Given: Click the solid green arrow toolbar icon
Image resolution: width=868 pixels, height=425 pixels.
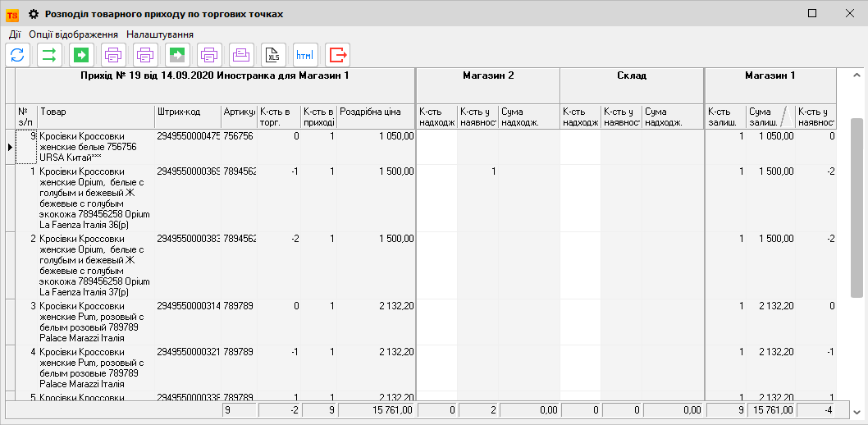Looking at the screenshot, I should coord(81,55).
